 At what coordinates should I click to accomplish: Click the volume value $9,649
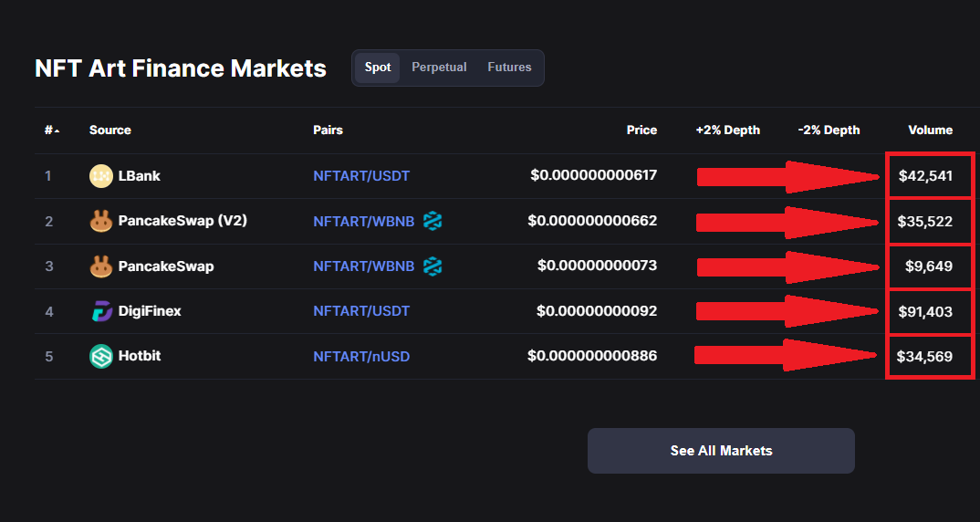[929, 266]
